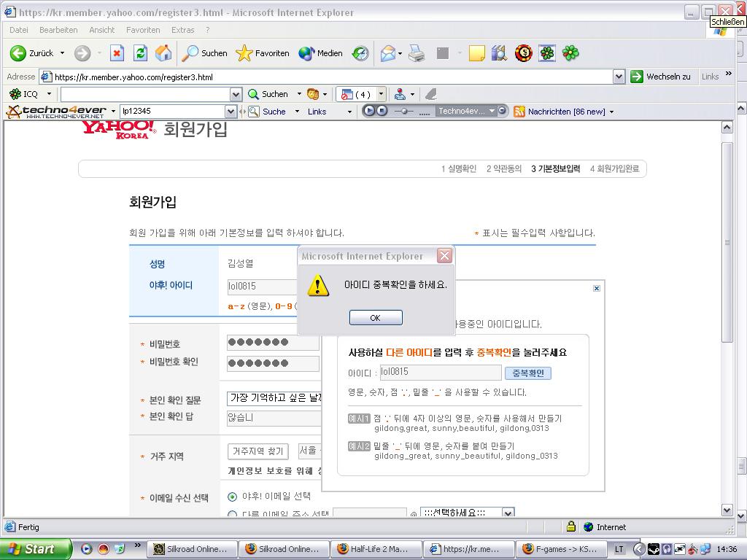
Task: Click the browser Refresh icon
Action: [140, 53]
